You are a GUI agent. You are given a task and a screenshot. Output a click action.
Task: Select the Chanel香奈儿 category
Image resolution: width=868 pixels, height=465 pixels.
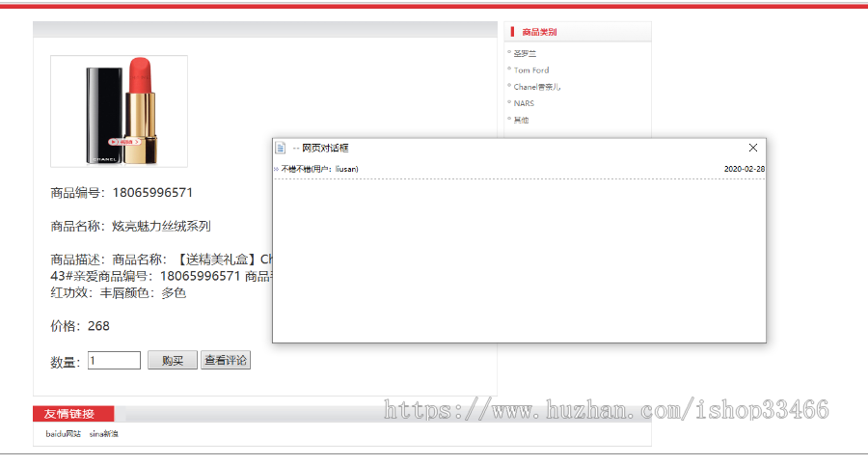tap(537, 87)
